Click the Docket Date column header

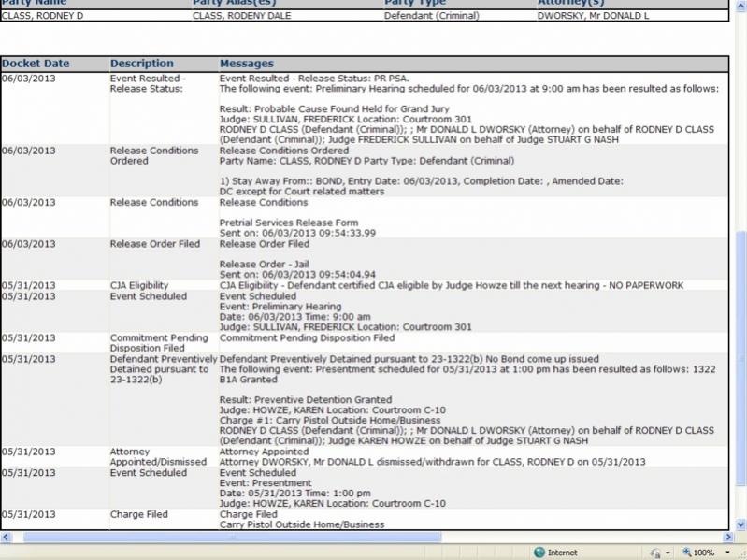[36, 64]
